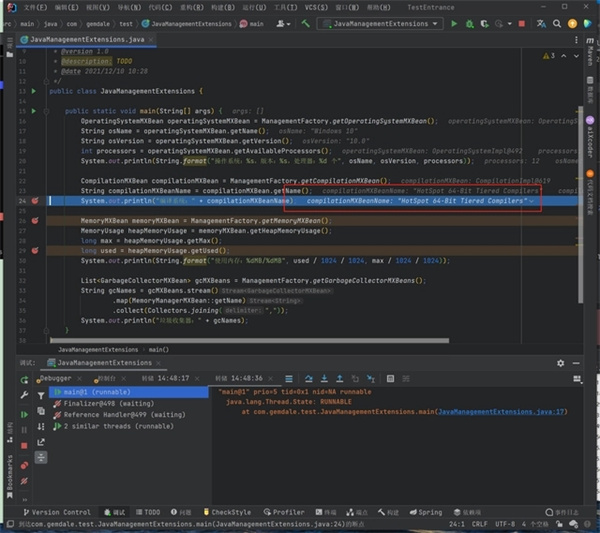The image size is (600, 533).
Task: Click Step Over in the debugger toolbar
Action: 308,378
